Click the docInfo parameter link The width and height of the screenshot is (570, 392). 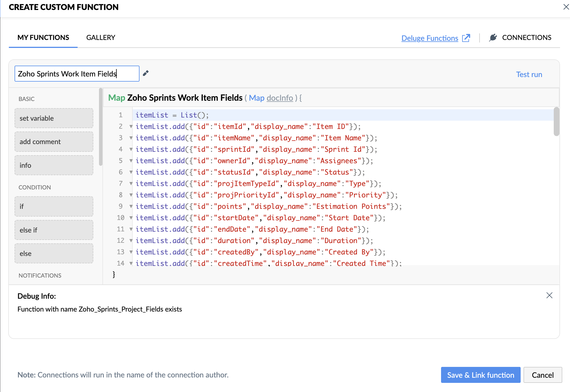coord(280,98)
